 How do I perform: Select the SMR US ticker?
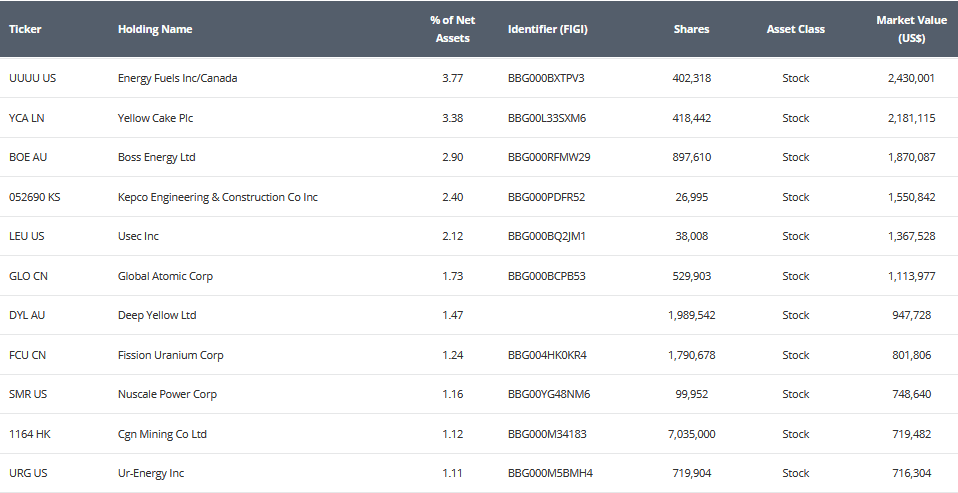tap(27, 394)
